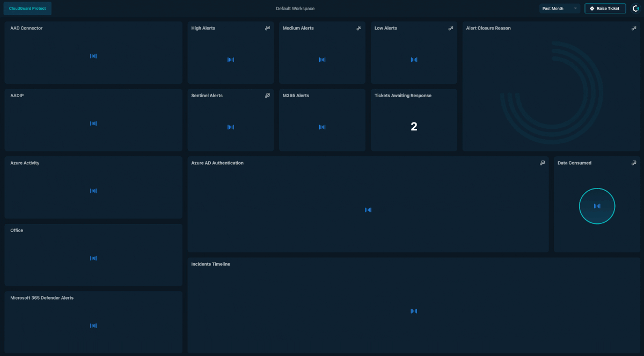Select the Azure Activity card title
644x356 pixels.
point(25,163)
